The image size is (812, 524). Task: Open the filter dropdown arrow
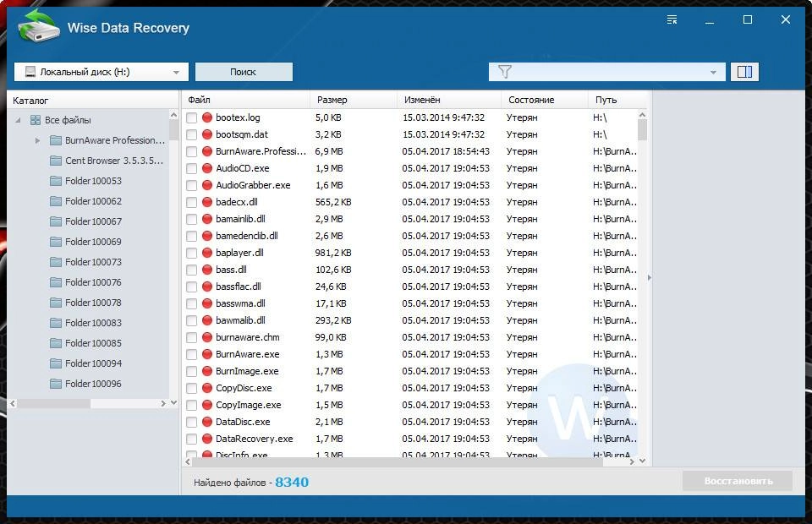pos(713,73)
